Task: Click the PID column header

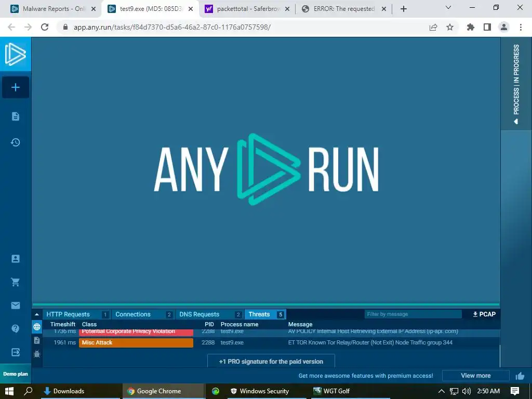Action: (x=209, y=324)
